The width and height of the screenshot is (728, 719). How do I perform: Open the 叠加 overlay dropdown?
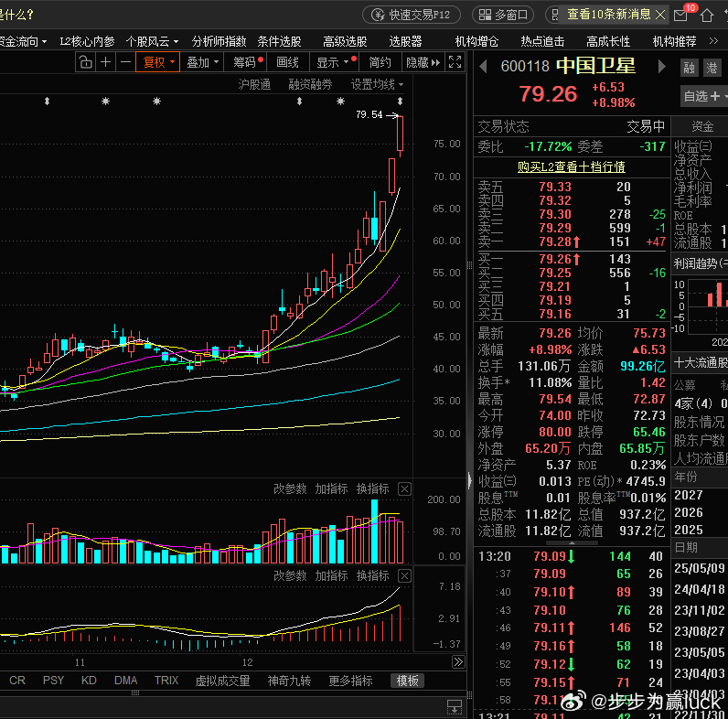(202, 62)
